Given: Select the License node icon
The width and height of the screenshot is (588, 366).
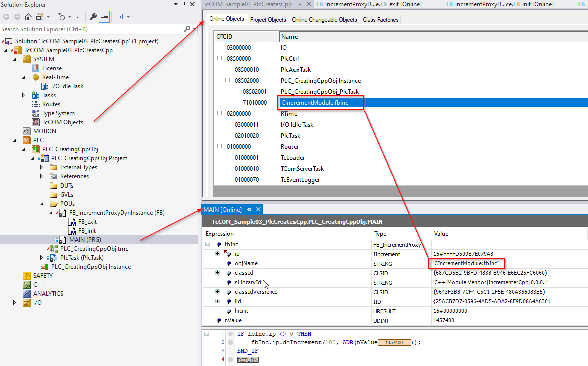Looking at the screenshot, I should (x=35, y=68).
